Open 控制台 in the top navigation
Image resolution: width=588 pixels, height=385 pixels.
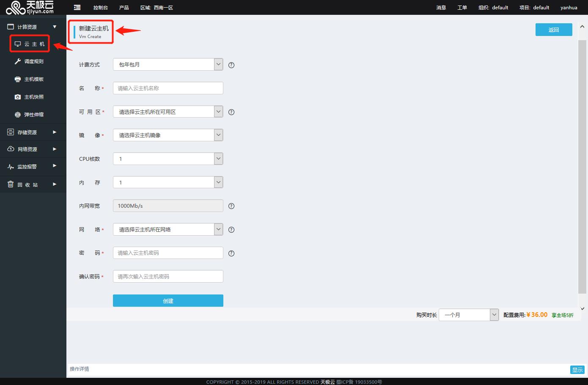[x=100, y=8]
